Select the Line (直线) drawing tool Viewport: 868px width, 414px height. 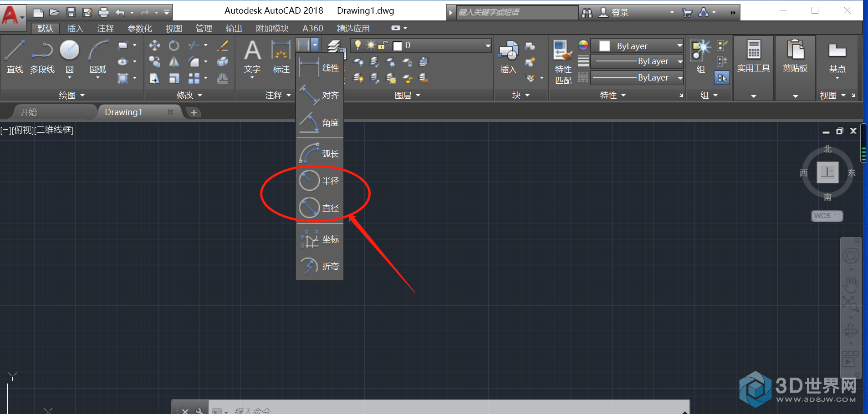click(x=15, y=57)
